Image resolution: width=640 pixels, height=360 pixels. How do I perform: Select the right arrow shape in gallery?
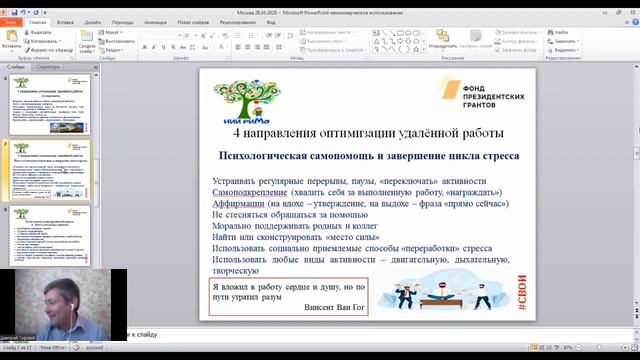tap(400, 41)
